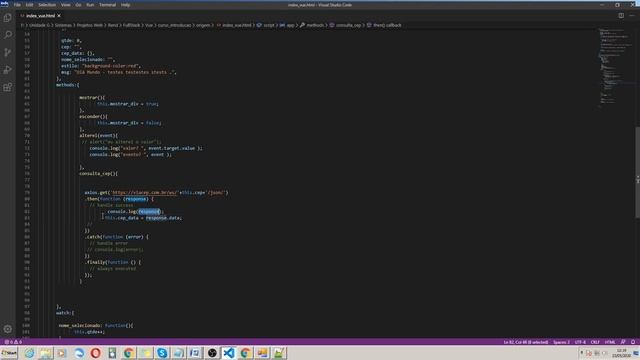
Task: Click 'origem' folder in the breadcrumb
Action: [203, 25]
